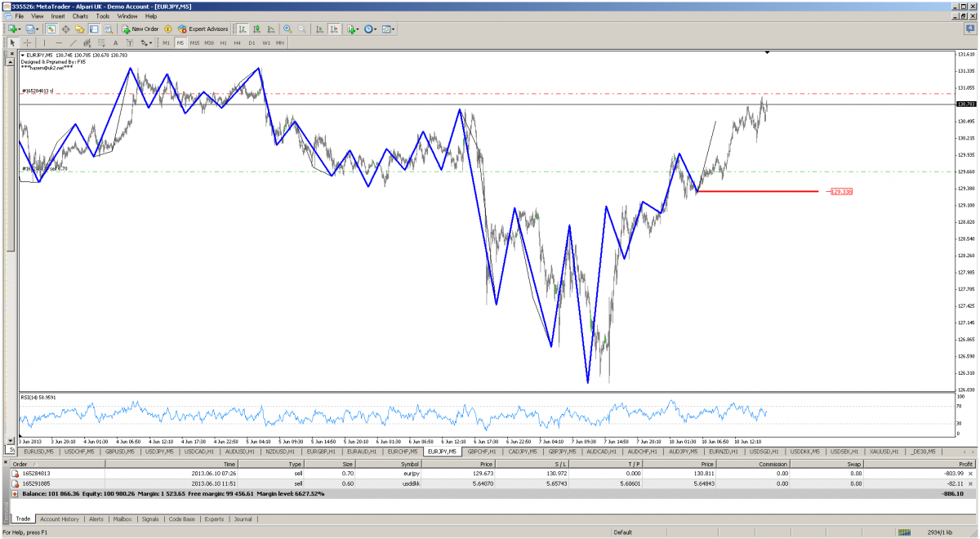Click the New Order button
980x539 pixels.
pyautogui.click(x=140, y=29)
